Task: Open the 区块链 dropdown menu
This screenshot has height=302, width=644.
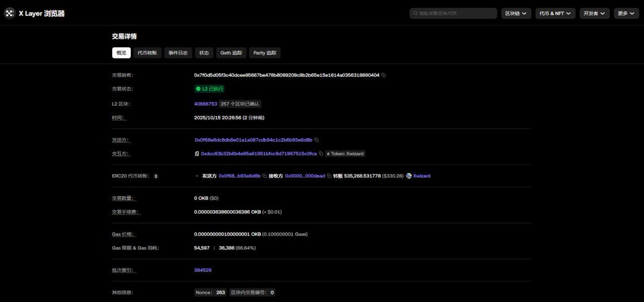Action: click(x=516, y=13)
